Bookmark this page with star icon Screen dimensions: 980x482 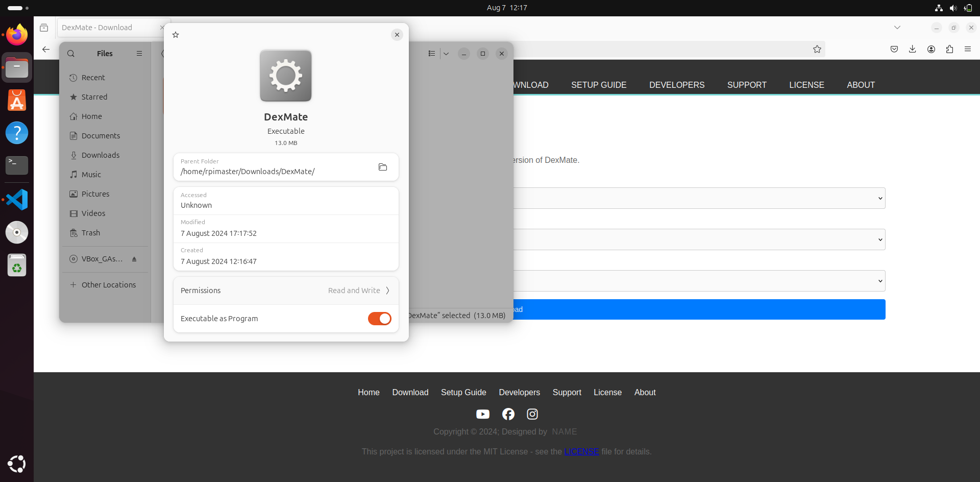(817, 49)
